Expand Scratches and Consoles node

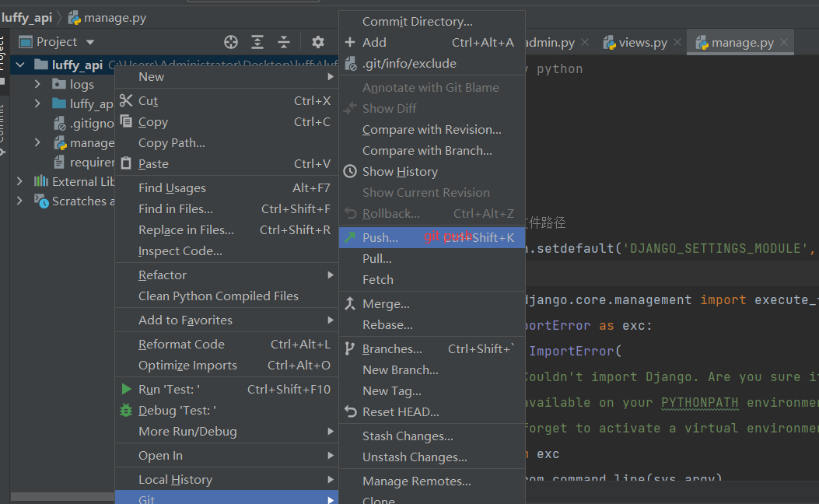20,201
